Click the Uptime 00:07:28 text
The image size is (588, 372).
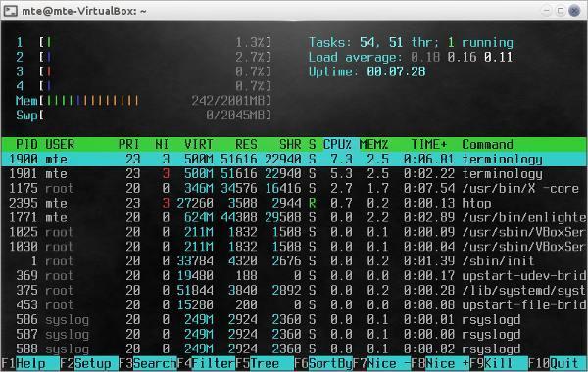point(367,71)
